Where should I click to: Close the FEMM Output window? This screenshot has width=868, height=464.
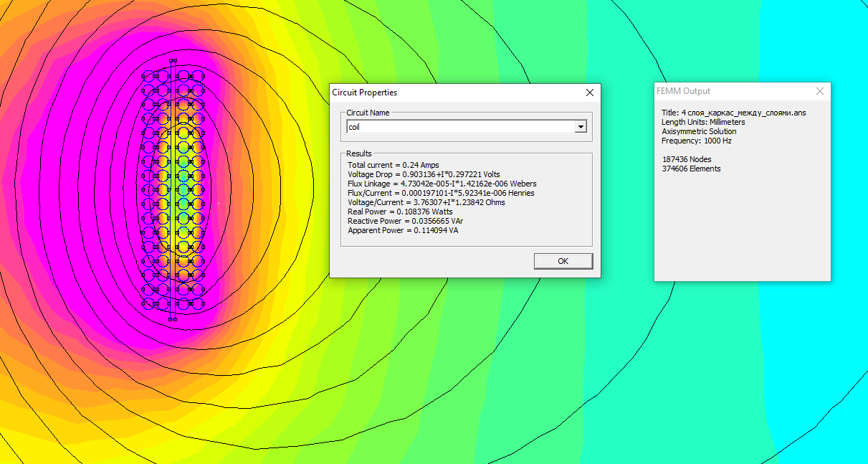coord(820,91)
